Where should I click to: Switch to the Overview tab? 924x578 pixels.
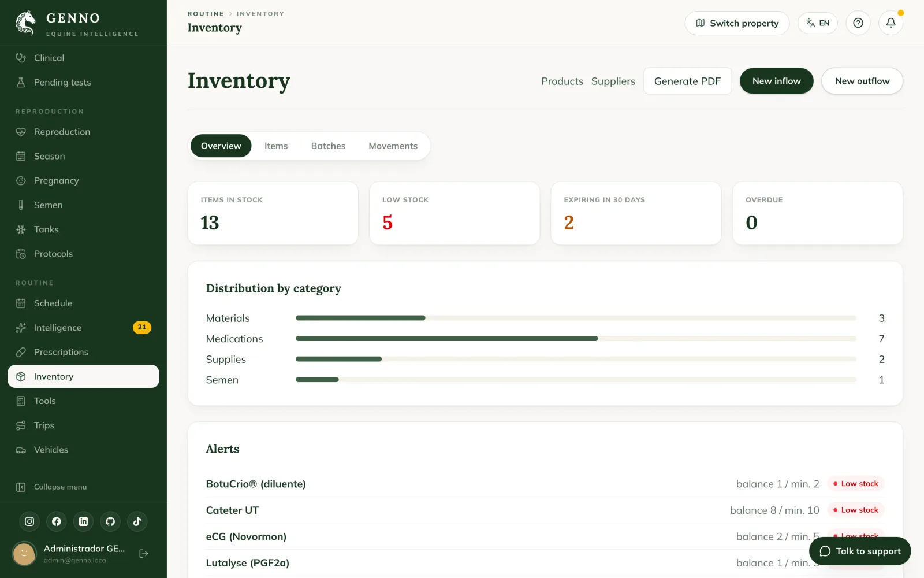[221, 146]
